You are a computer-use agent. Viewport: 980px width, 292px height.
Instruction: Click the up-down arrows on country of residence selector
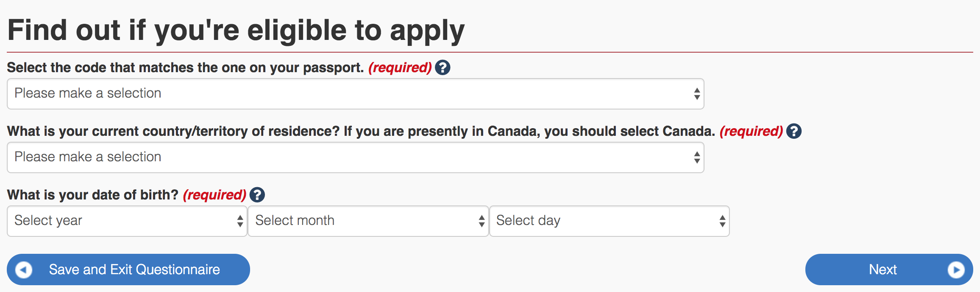click(x=696, y=157)
